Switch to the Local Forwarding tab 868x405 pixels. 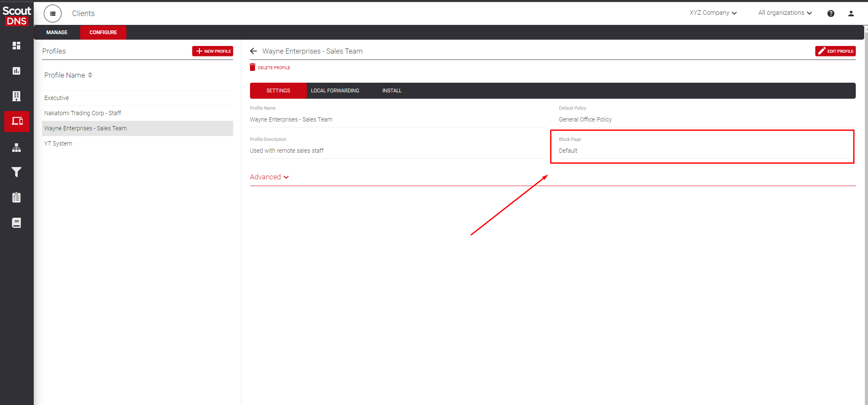[335, 91]
